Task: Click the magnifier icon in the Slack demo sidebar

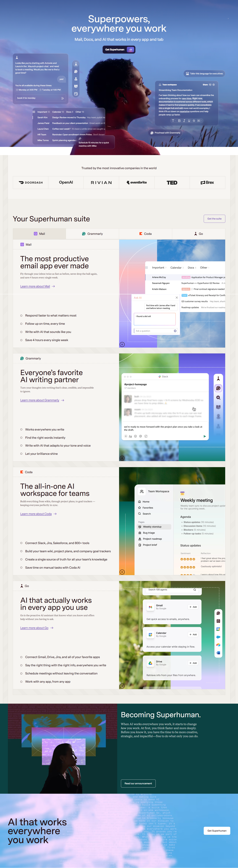Action: tap(218, 398)
